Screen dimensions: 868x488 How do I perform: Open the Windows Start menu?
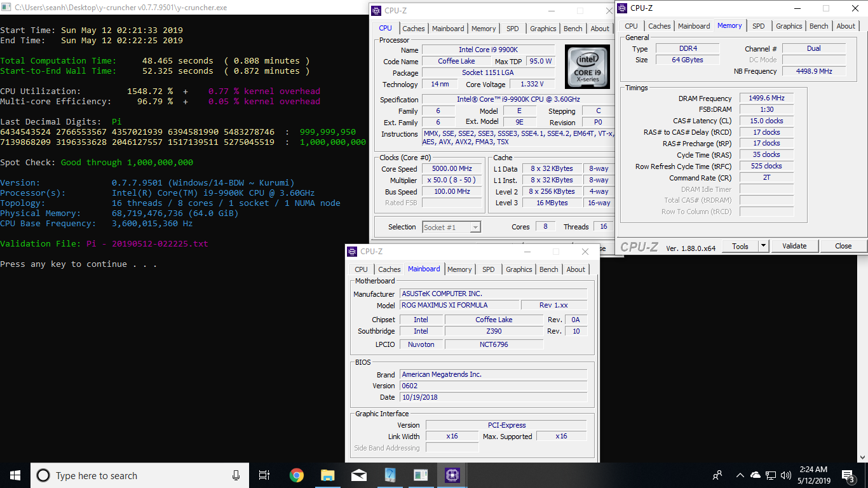pos(15,475)
